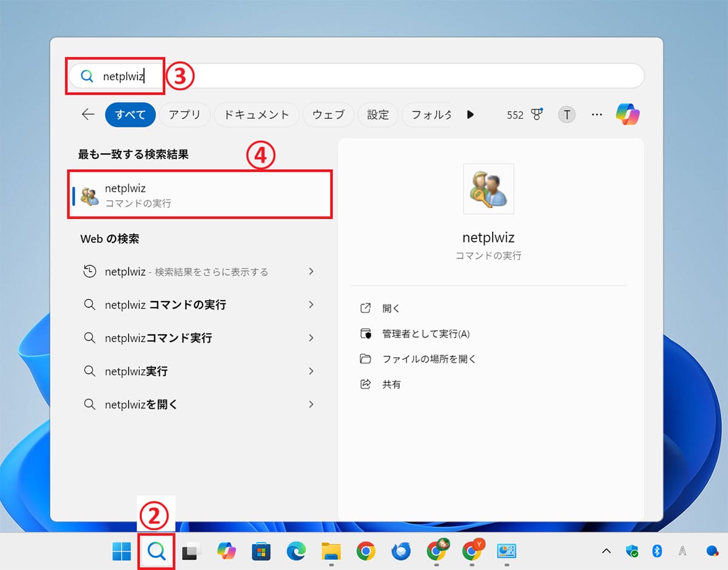Choose ファイルの場所を開く
This screenshot has width=728, height=570.
(429, 359)
